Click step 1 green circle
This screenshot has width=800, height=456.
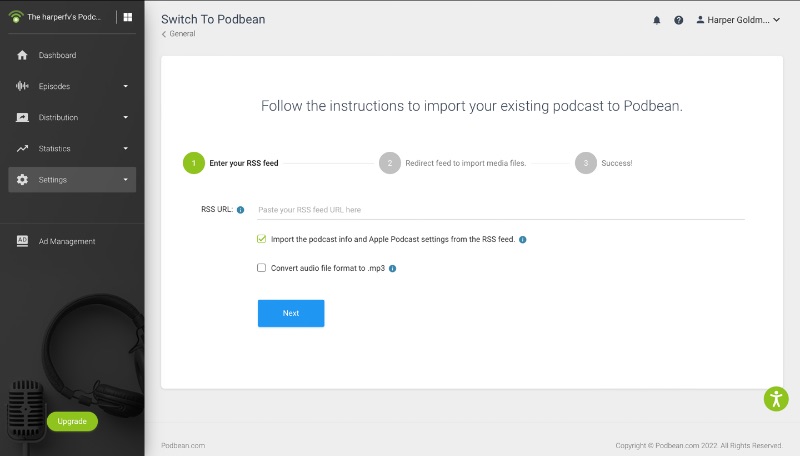point(194,163)
